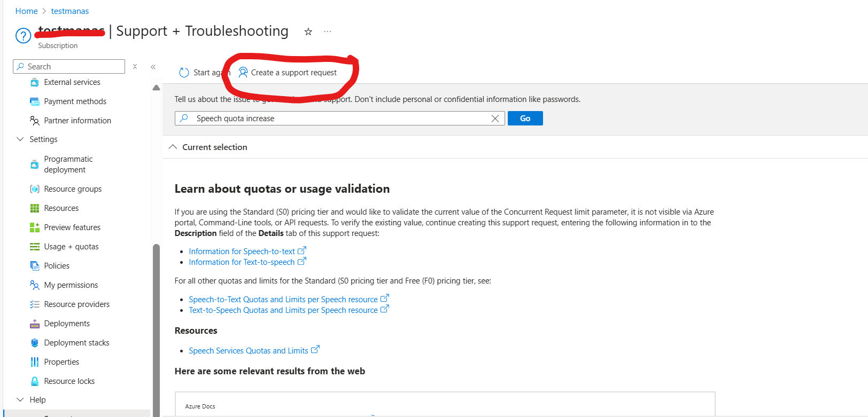Screen dimensions: 868x417
Task: Click the Go button
Action: click(525, 119)
